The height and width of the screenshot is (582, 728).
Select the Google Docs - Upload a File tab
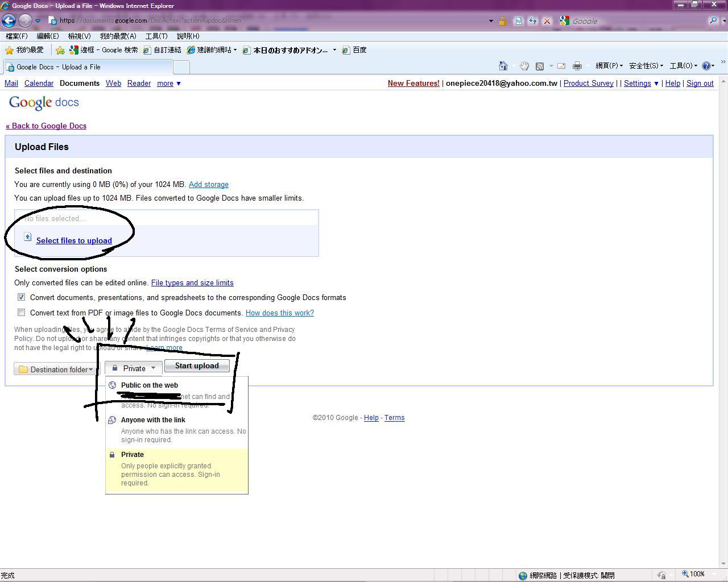88,66
